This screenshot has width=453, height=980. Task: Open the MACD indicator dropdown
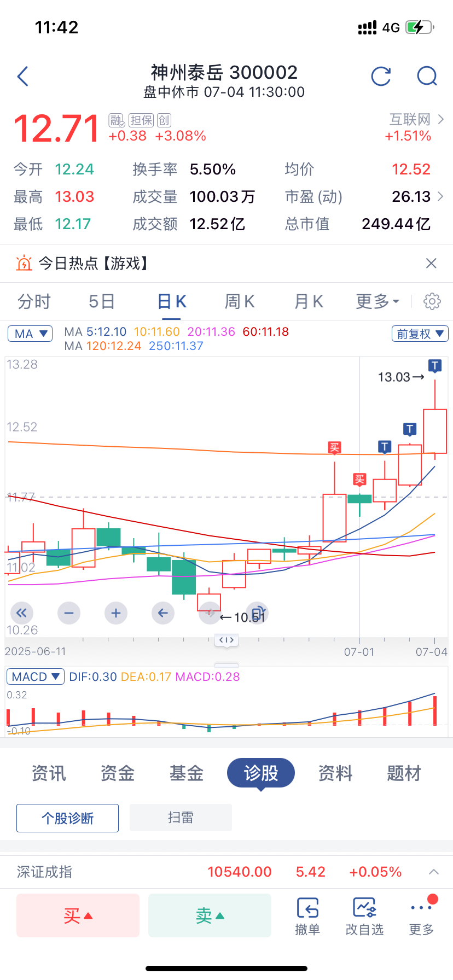click(36, 676)
